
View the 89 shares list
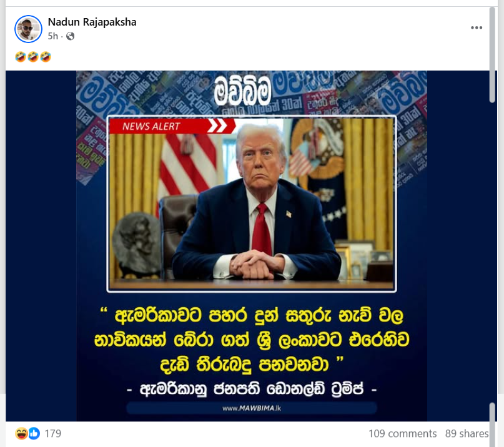click(x=467, y=433)
